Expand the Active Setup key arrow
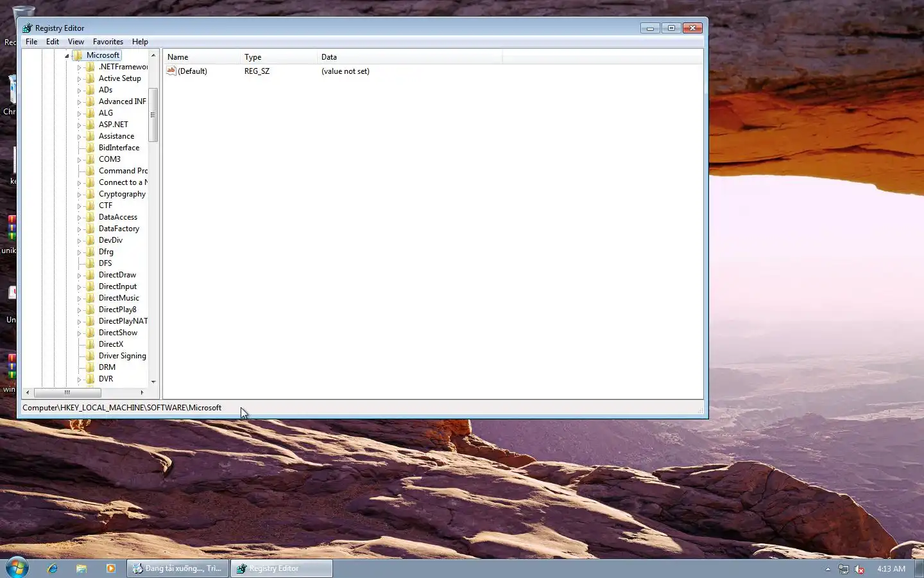Viewport: 924px width, 578px height. pyautogui.click(x=79, y=79)
